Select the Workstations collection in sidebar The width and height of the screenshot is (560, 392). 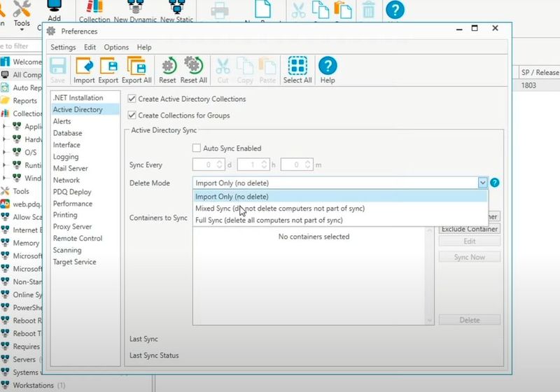click(x=33, y=385)
